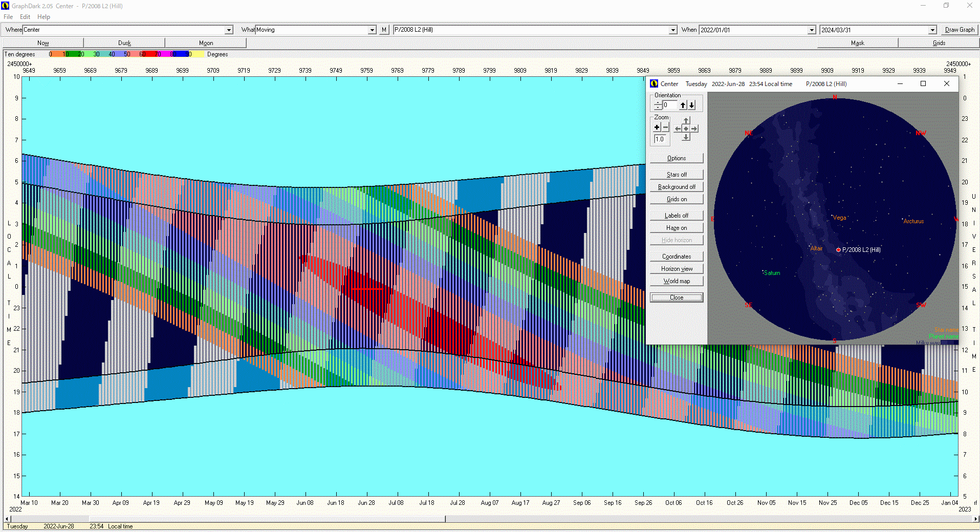Click the horizontal scrollbar's right arrow
Viewport: 980px width, 532px height.
pyautogui.click(x=976, y=519)
